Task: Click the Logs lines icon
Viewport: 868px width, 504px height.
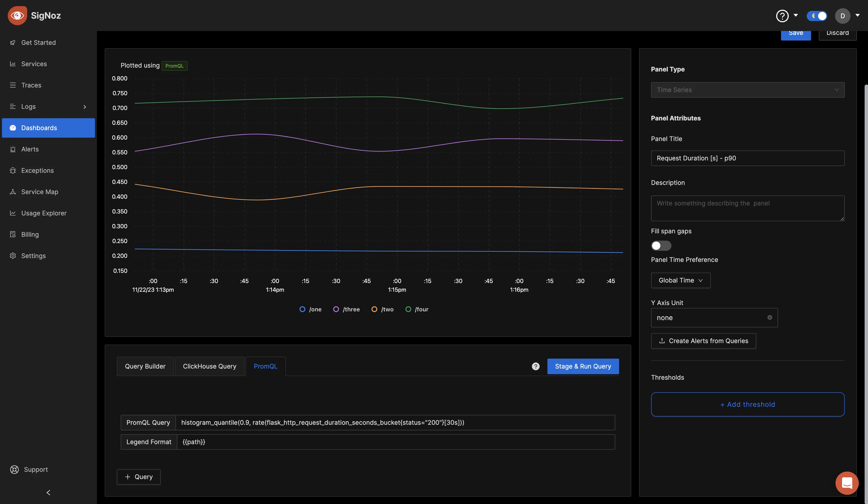Action: click(13, 106)
